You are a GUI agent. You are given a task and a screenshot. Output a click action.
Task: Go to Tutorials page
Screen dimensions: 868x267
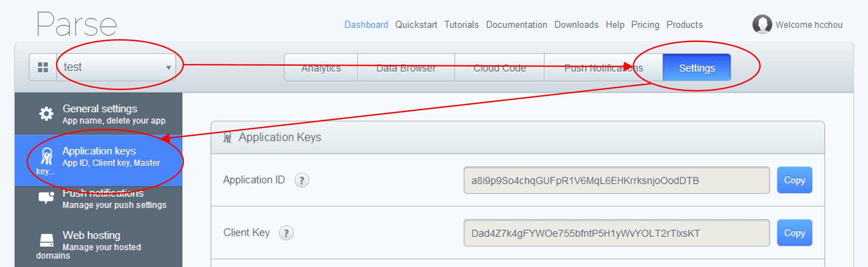coord(461,25)
